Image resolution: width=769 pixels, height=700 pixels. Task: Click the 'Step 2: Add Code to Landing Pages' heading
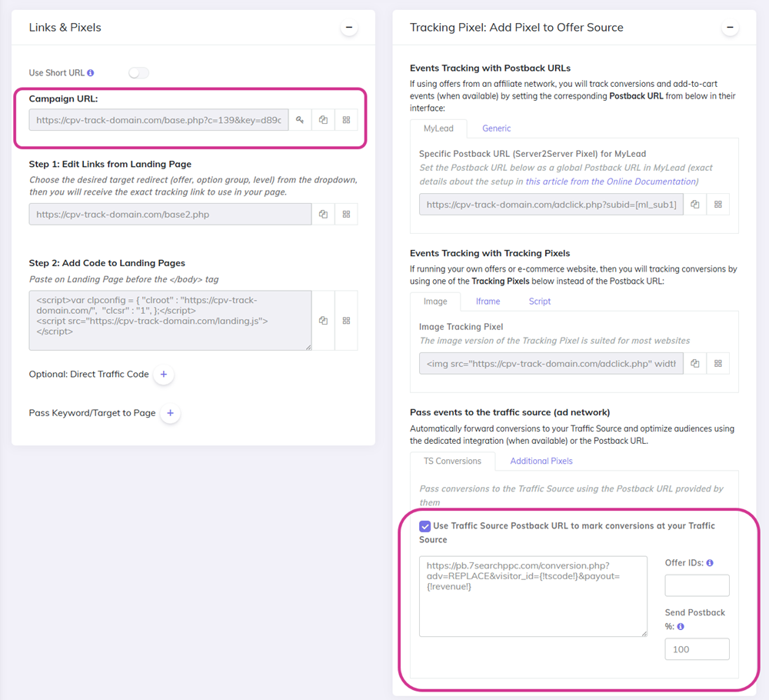tap(107, 263)
